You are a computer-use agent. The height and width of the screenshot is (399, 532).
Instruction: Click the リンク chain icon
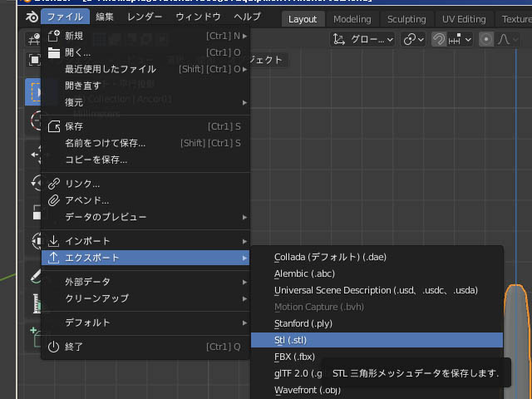coord(53,184)
